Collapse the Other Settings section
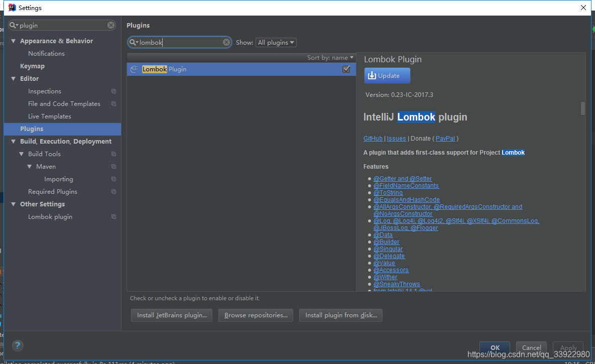Image resolution: width=595 pixels, height=364 pixels. (13, 204)
